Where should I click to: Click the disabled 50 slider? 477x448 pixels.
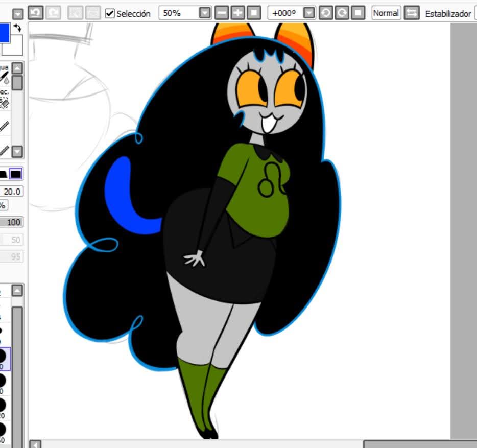[x=12, y=240]
